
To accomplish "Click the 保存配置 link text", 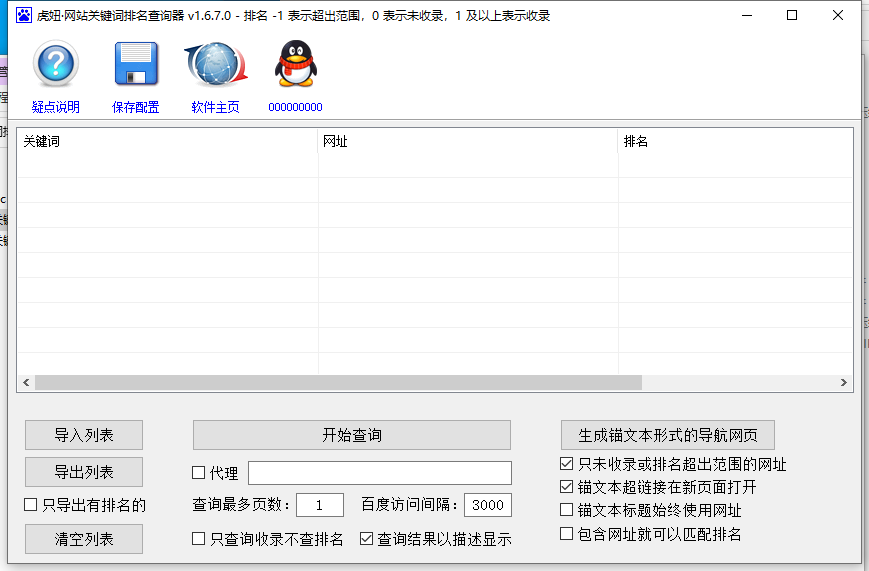I will [136, 107].
